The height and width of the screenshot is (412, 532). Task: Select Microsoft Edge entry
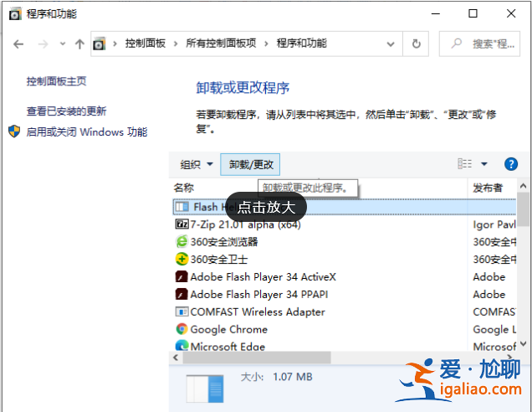[228, 347]
